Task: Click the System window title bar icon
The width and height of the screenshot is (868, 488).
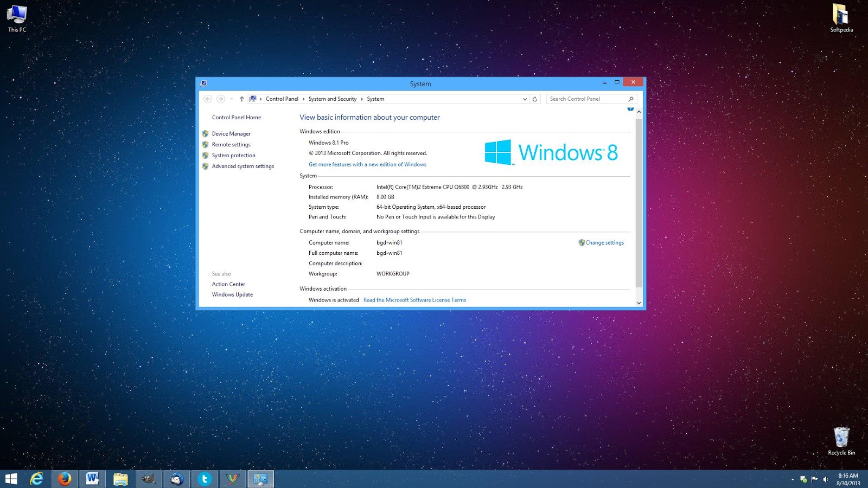Action: (x=203, y=84)
